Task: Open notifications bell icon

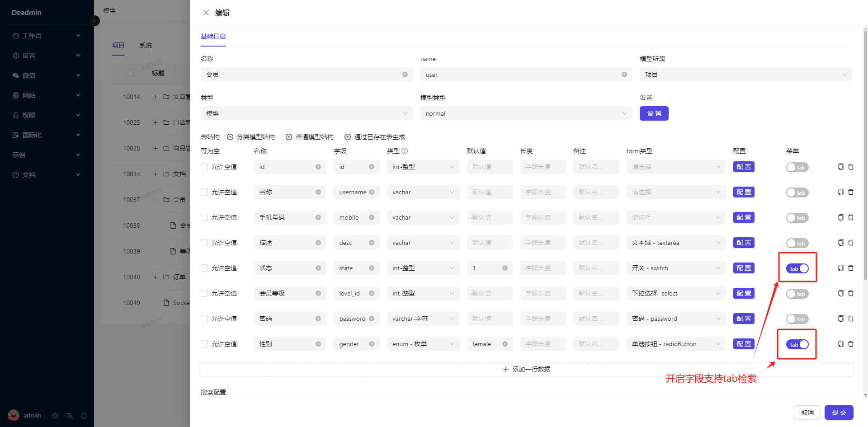Action: click(84, 416)
